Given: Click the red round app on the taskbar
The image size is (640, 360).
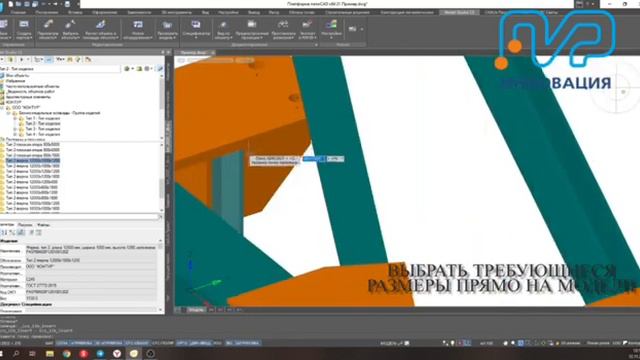Looking at the screenshot, I should point(84,354).
